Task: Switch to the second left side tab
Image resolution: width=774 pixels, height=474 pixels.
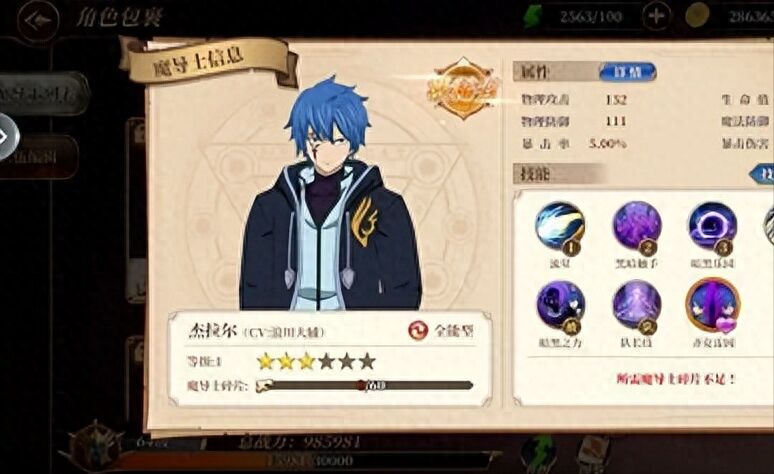Action: 39,158
